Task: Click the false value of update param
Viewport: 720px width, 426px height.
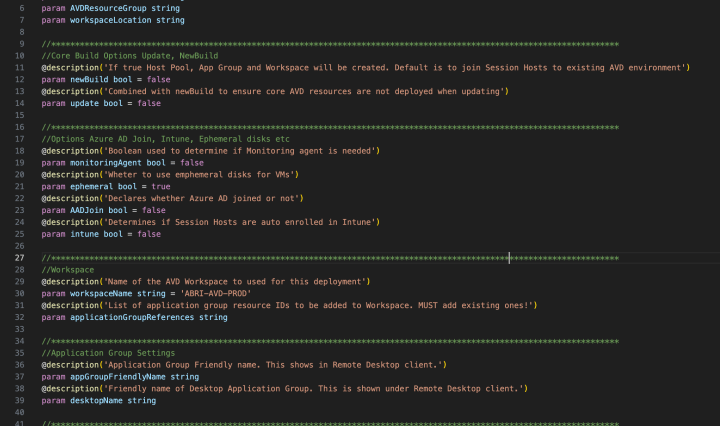Action: [148, 102]
